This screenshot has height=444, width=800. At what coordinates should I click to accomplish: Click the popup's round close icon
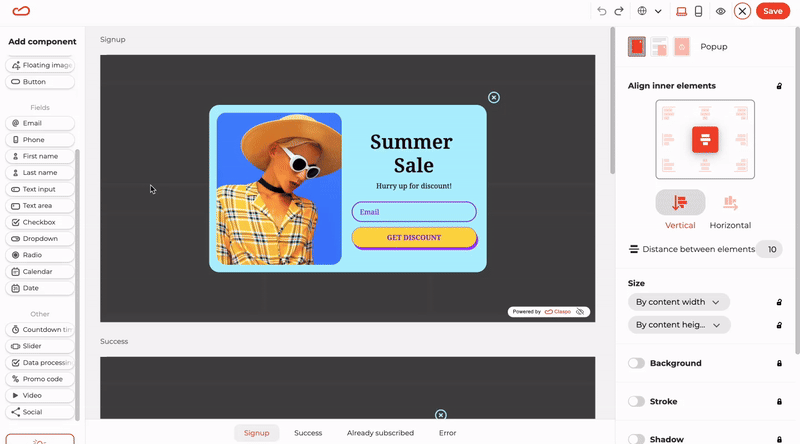(493, 97)
